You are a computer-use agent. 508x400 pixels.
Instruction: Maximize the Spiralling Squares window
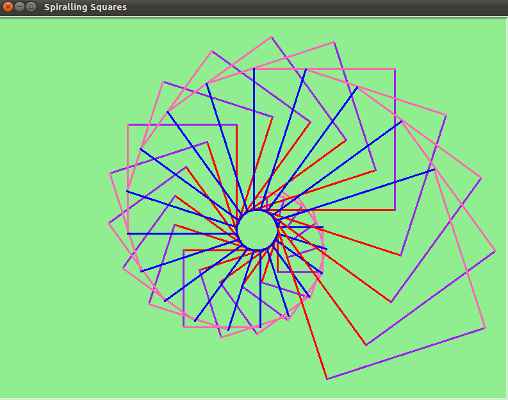tap(31, 7)
